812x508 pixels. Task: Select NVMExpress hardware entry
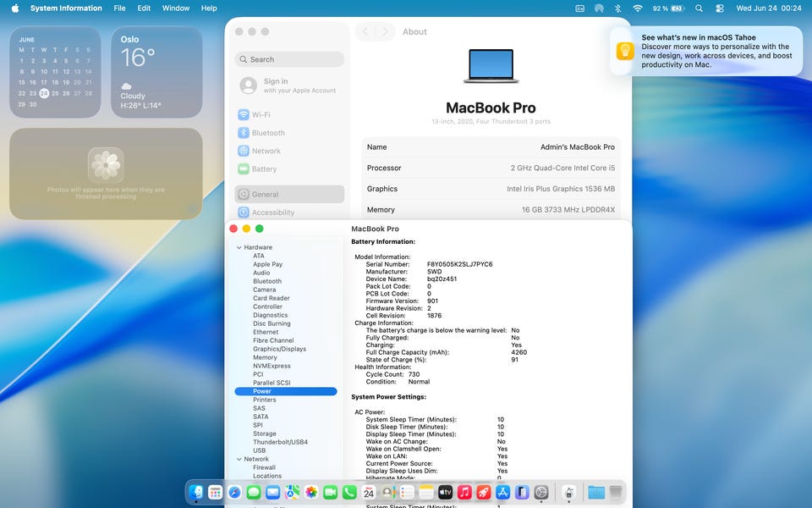[x=272, y=366]
